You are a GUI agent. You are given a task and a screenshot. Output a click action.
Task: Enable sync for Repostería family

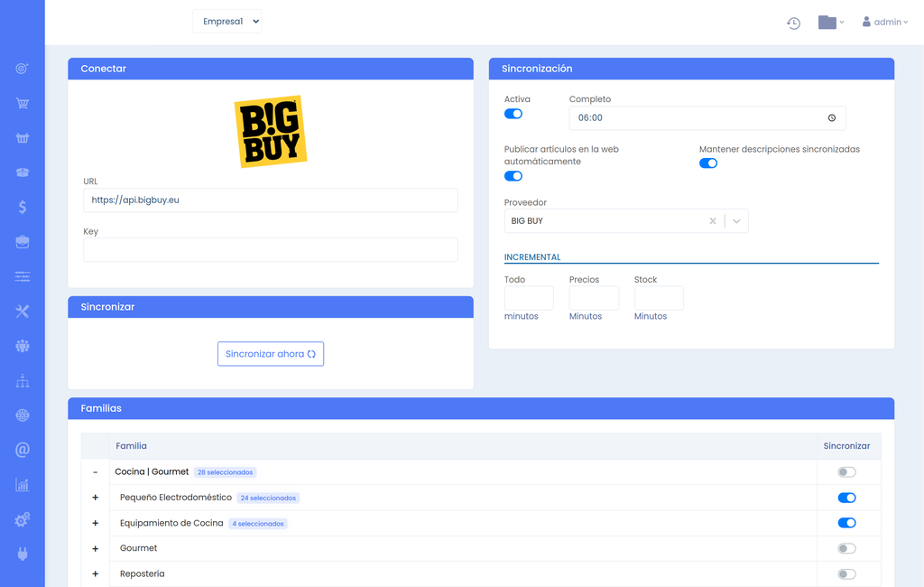pos(846,574)
